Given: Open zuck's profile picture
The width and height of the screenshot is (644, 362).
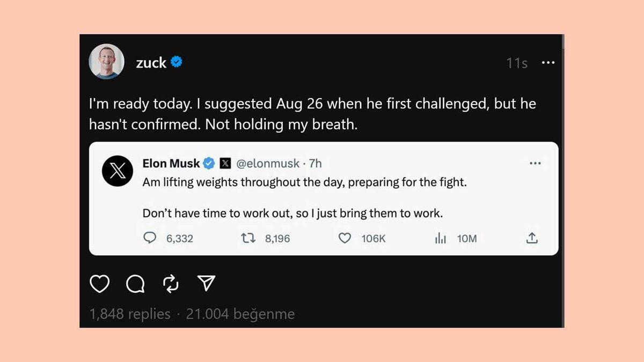Looking at the screenshot, I should pyautogui.click(x=106, y=61).
